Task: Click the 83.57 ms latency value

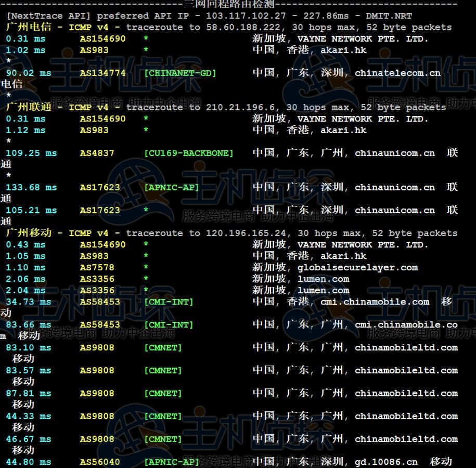Action: [x=29, y=371]
